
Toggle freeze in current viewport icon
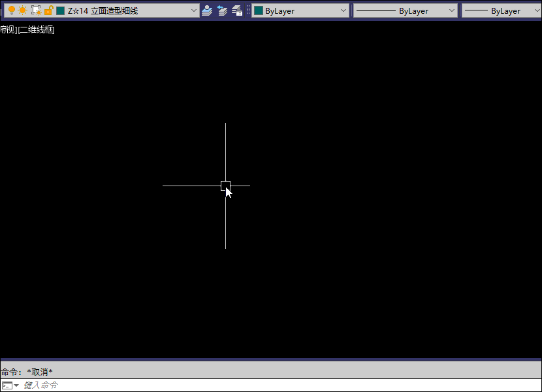[x=36, y=10]
